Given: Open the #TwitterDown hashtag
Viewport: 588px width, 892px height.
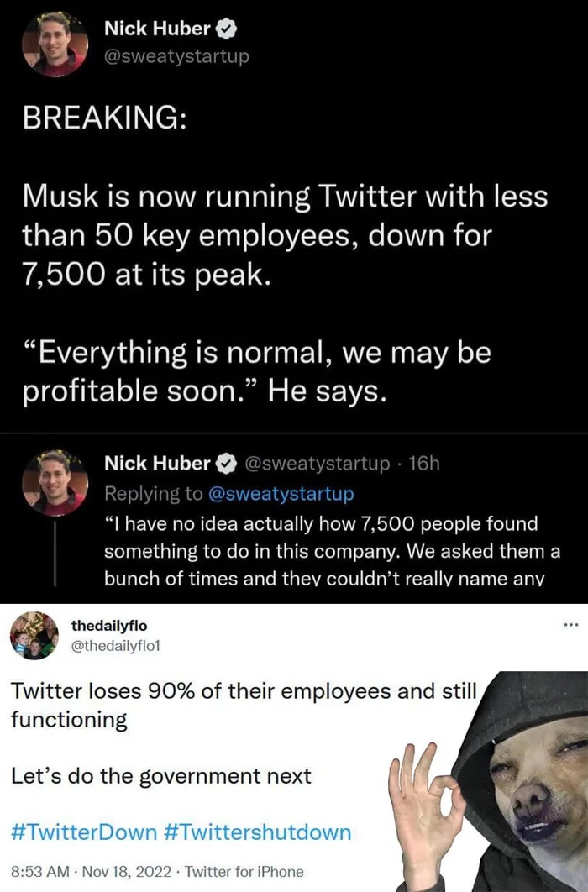Looking at the screenshot, I should 83,832.
